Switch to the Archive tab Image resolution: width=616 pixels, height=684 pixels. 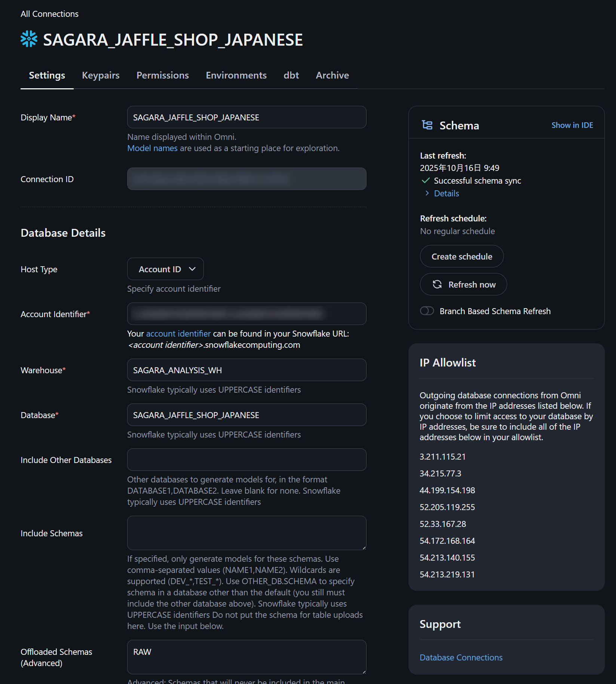(332, 75)
